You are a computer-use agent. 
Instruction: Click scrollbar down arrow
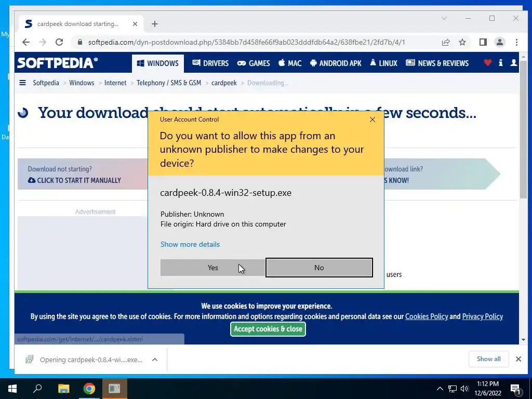pos(523,340)
